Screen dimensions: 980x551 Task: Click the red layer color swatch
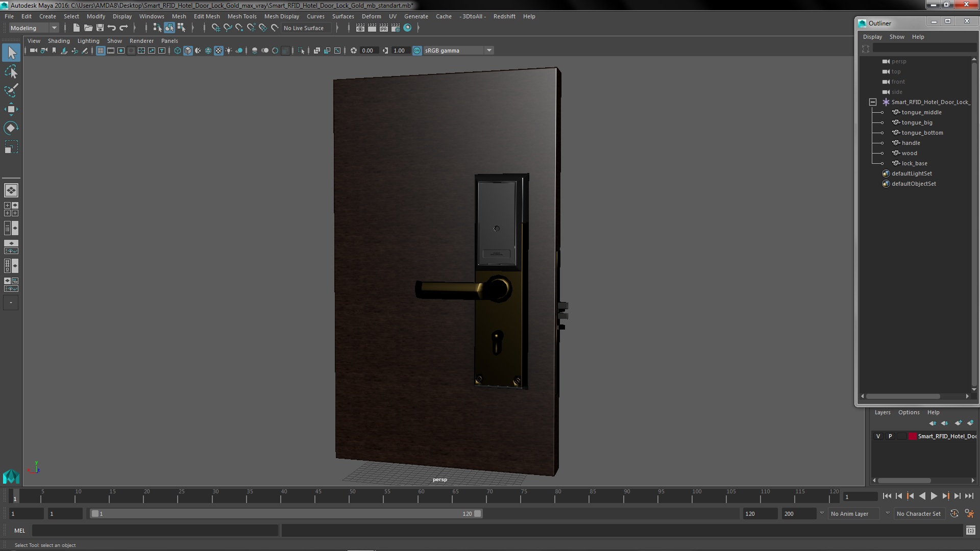point(912,436)
